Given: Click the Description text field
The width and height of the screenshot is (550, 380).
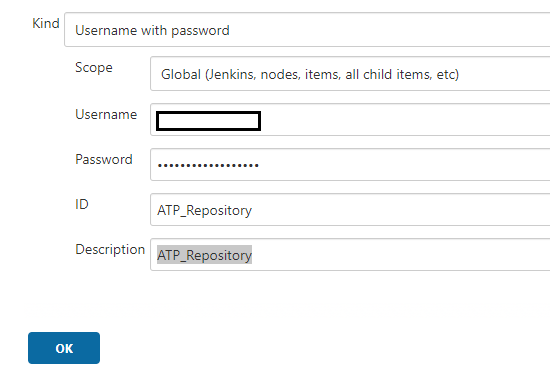Looking at the screenshot, I should point(350,254).
